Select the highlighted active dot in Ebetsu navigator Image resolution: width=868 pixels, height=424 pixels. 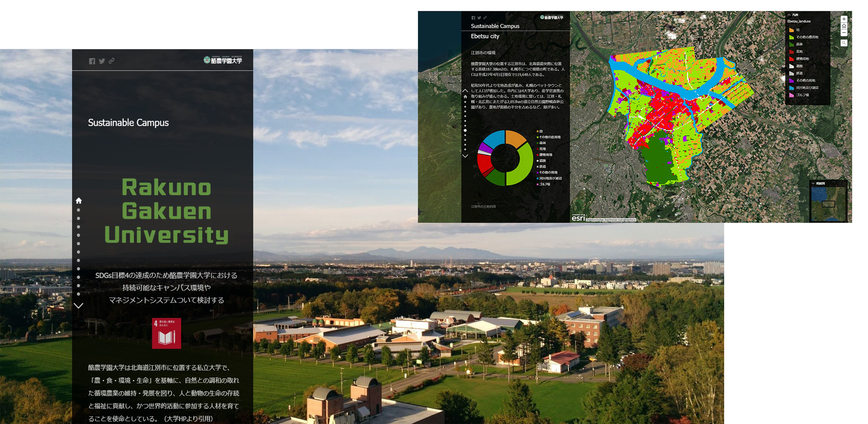465,131
